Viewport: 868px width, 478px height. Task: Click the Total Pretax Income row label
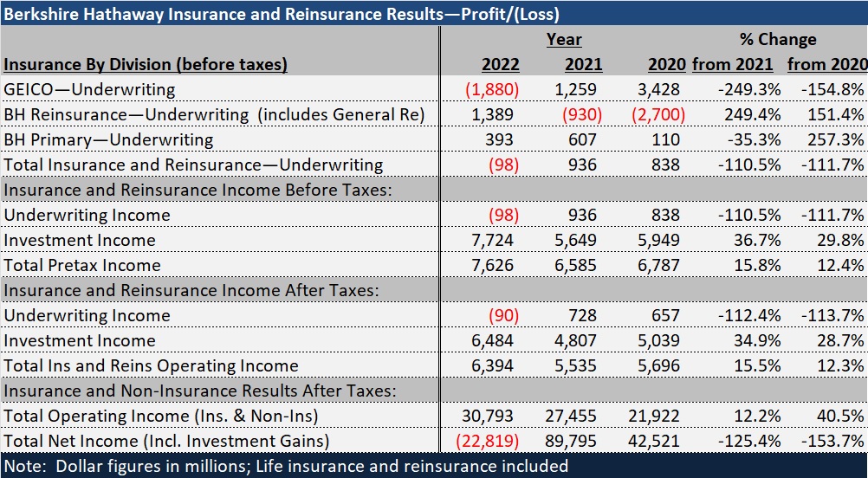[82, 265]
